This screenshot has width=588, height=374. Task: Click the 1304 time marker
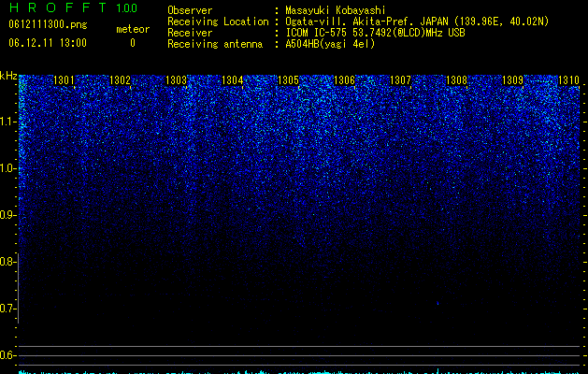point(233,80)
